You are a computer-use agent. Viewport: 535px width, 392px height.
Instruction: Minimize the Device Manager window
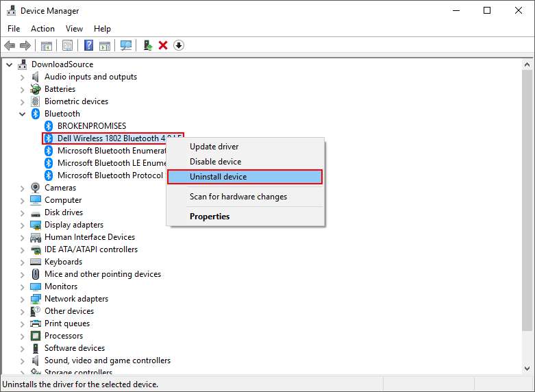[456, 10]
